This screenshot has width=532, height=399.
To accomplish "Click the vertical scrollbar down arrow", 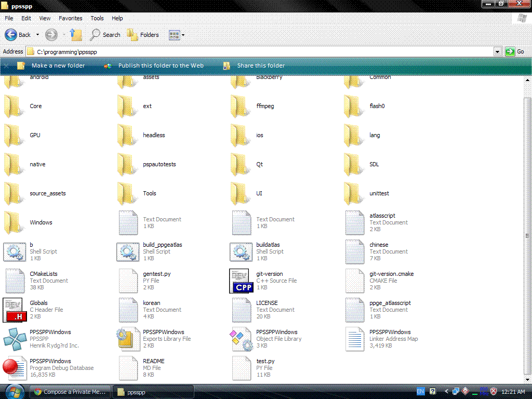I will pos(528,379).
